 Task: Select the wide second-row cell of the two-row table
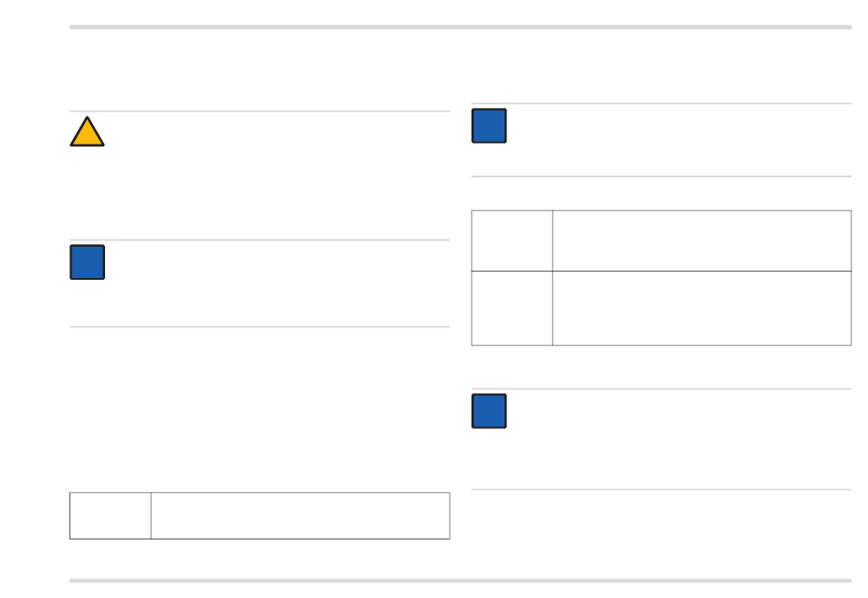coord(702,308)
